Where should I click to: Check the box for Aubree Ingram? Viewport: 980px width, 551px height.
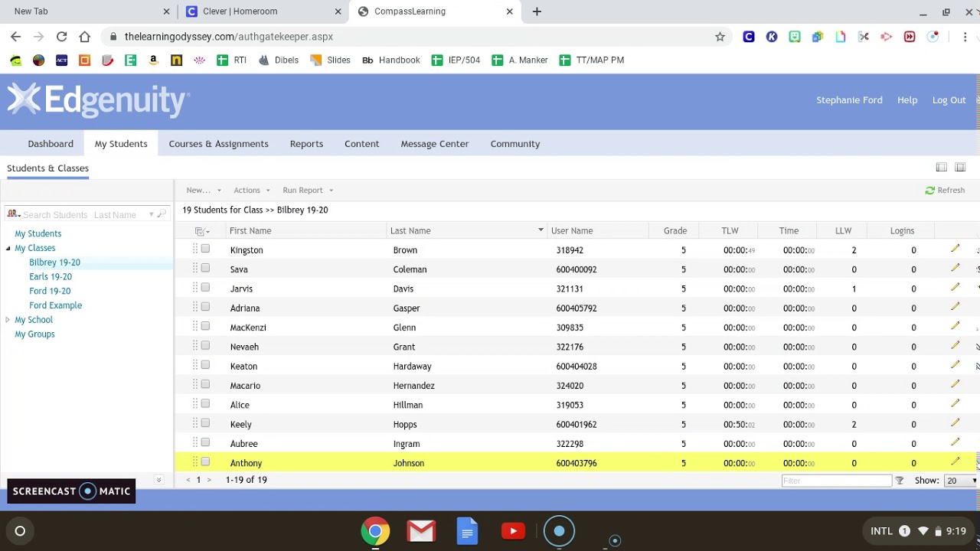click(x=205, y=442)
